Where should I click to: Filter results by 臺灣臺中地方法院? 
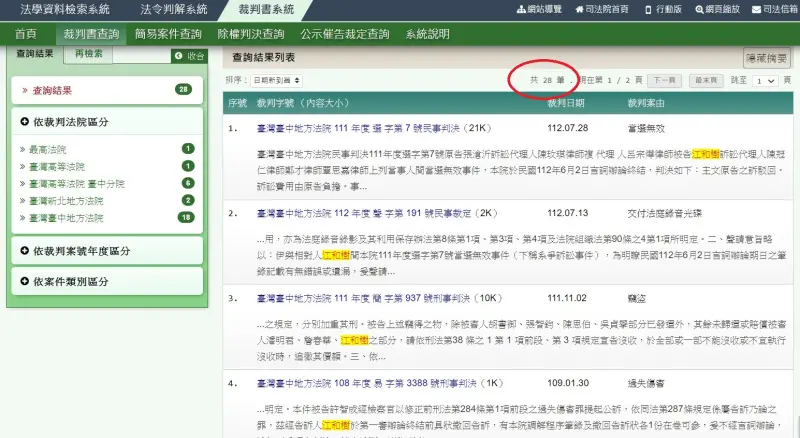[66, 218]
